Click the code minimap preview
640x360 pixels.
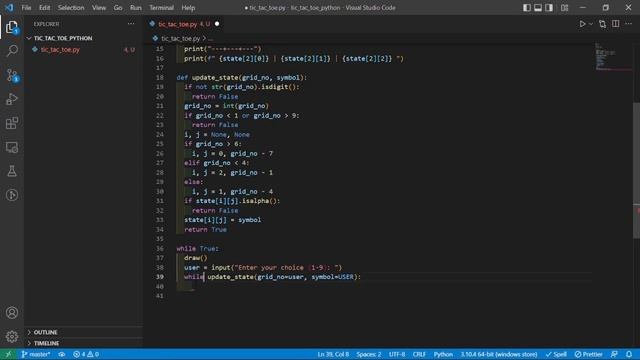612,57
